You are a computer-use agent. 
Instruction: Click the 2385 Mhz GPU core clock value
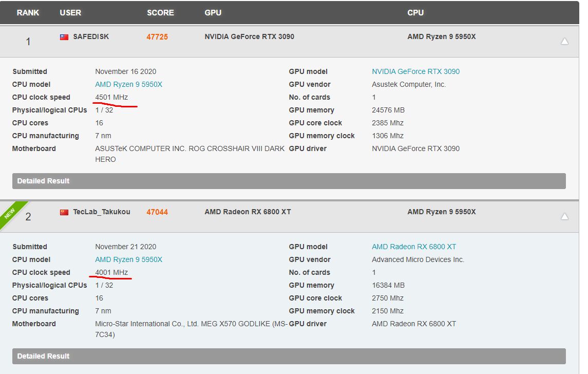[388, 123]
